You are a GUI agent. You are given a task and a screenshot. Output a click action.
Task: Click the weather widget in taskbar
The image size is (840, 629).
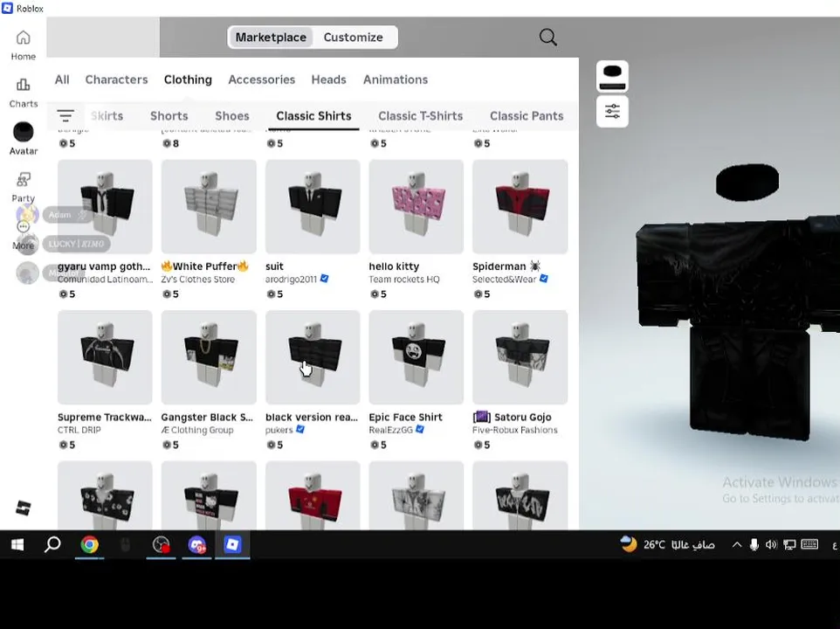pos(667,545)
